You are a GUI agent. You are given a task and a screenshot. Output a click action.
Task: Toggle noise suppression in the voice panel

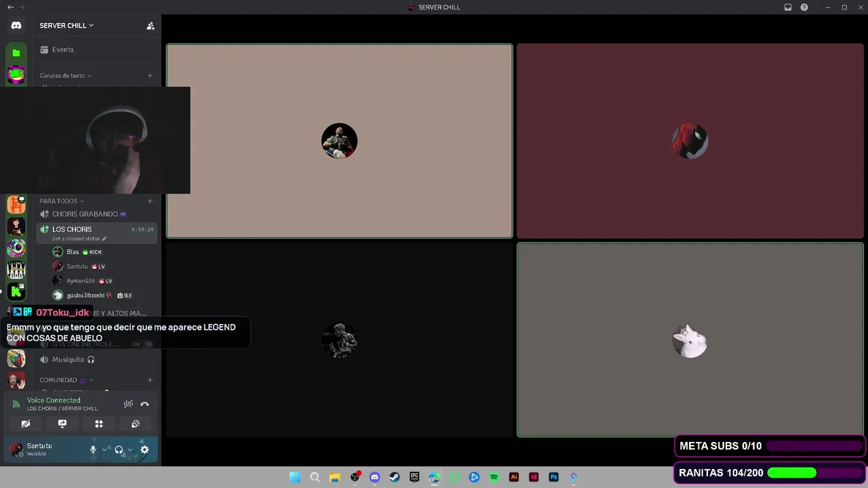click(x=128, y=404)
